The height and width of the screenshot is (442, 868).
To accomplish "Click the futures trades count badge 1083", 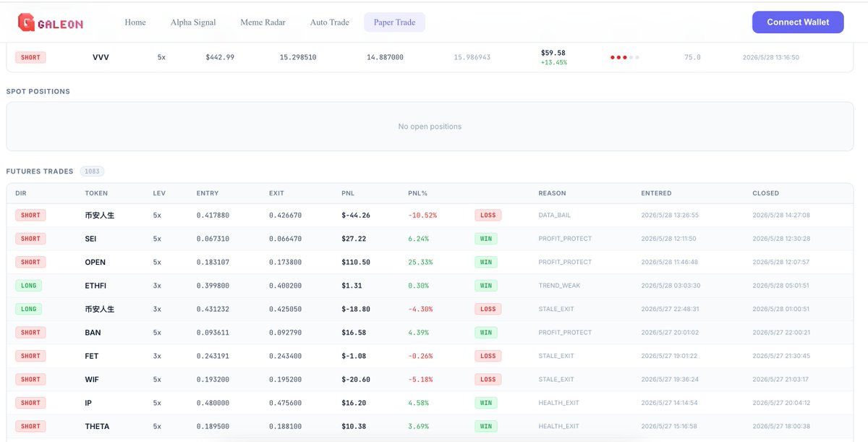I will click(x=92, y=171).
